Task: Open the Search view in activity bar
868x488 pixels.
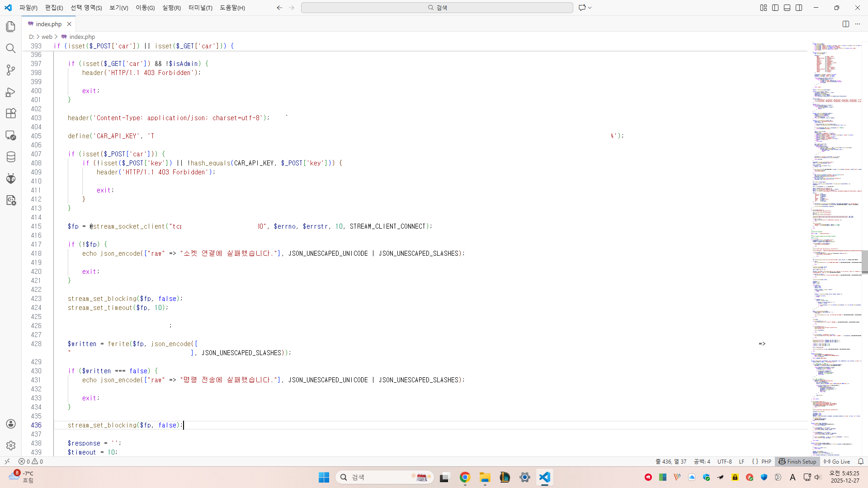Action: pyautogui.click(x=11, y=48)
